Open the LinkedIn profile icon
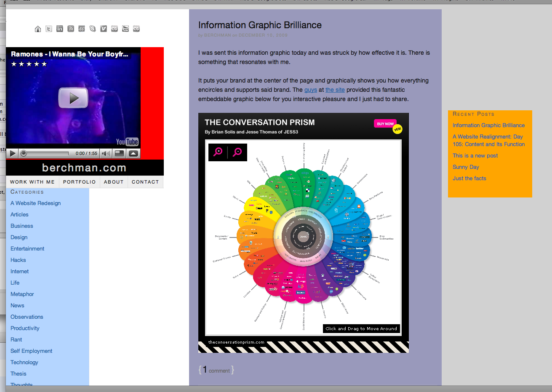 pos(60,29)
